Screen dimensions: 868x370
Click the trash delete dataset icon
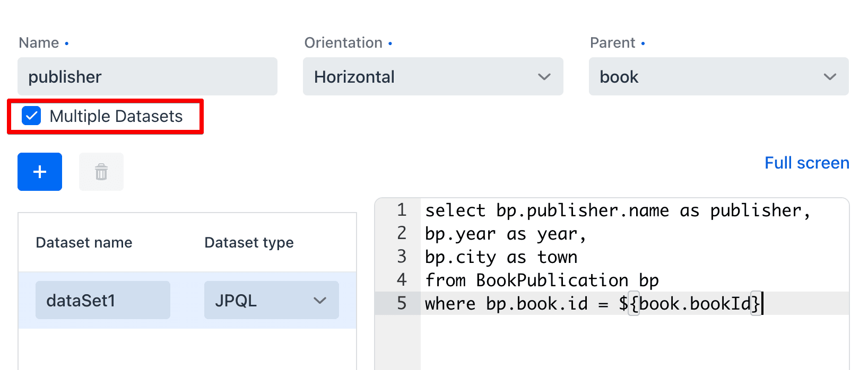click(x=101, y=172)
